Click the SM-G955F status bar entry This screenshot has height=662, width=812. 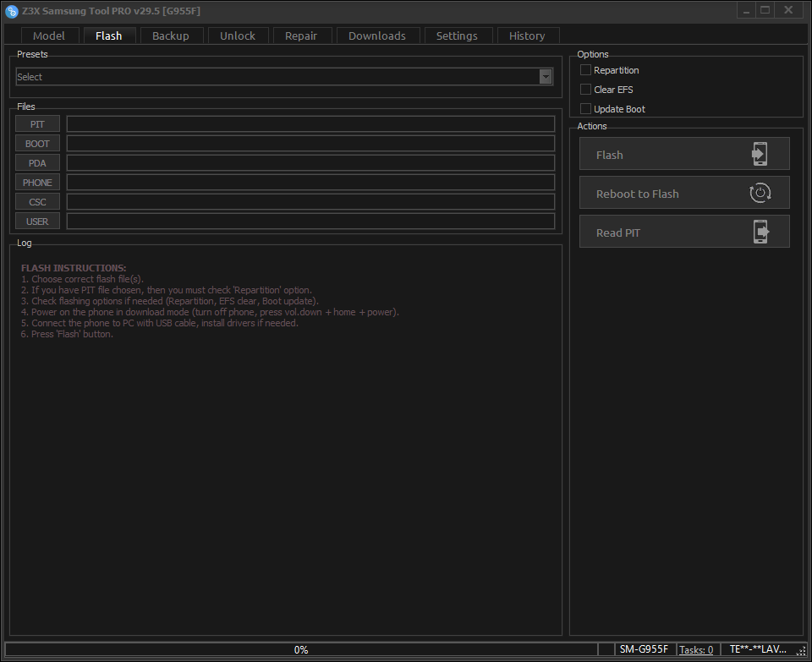[x=644, y=649]
